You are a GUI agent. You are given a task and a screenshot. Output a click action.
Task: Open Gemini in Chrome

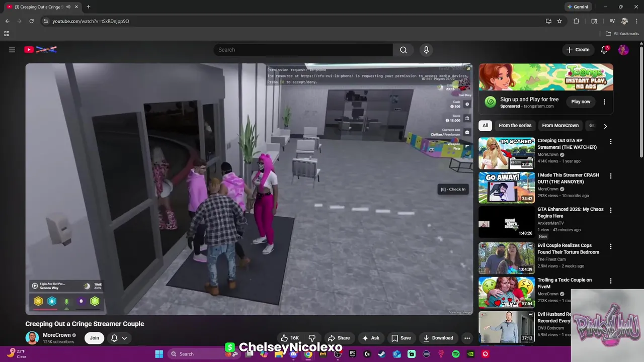(x=578, y=7)
